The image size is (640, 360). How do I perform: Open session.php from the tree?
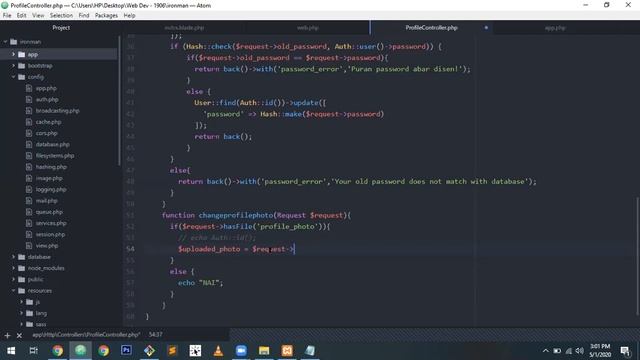[x=50, y=234]
